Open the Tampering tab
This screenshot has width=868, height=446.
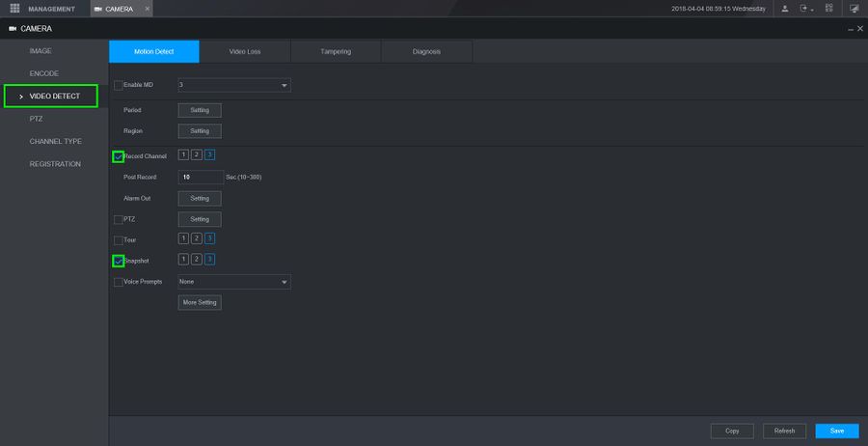pos(336,51)
